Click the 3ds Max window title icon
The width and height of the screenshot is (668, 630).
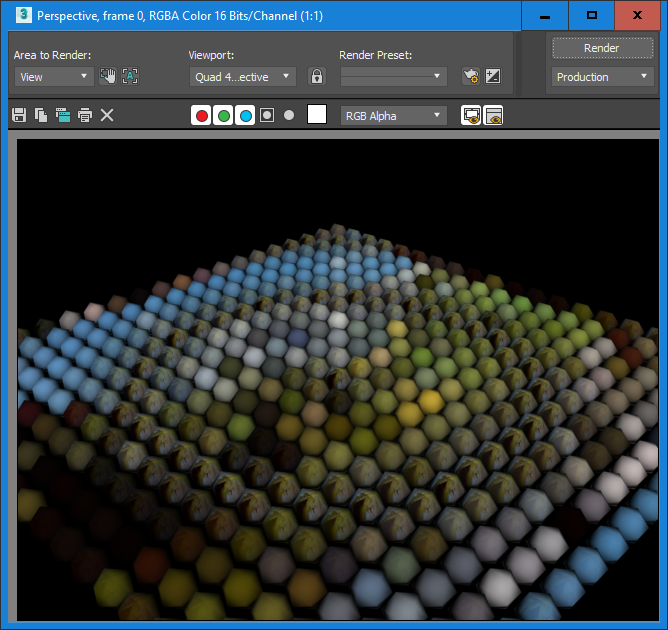point(24,15)
